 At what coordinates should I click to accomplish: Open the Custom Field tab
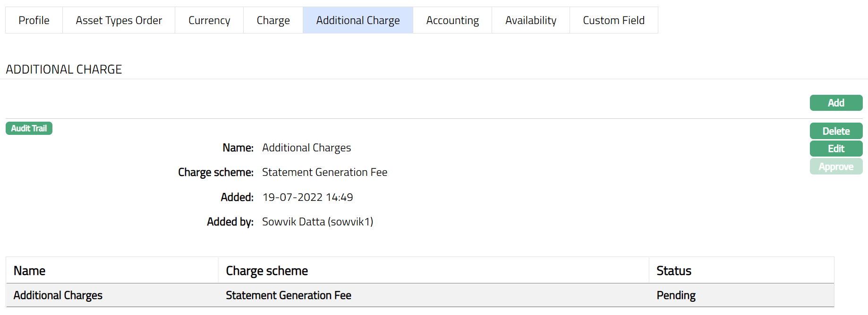(x=613, y=20)
